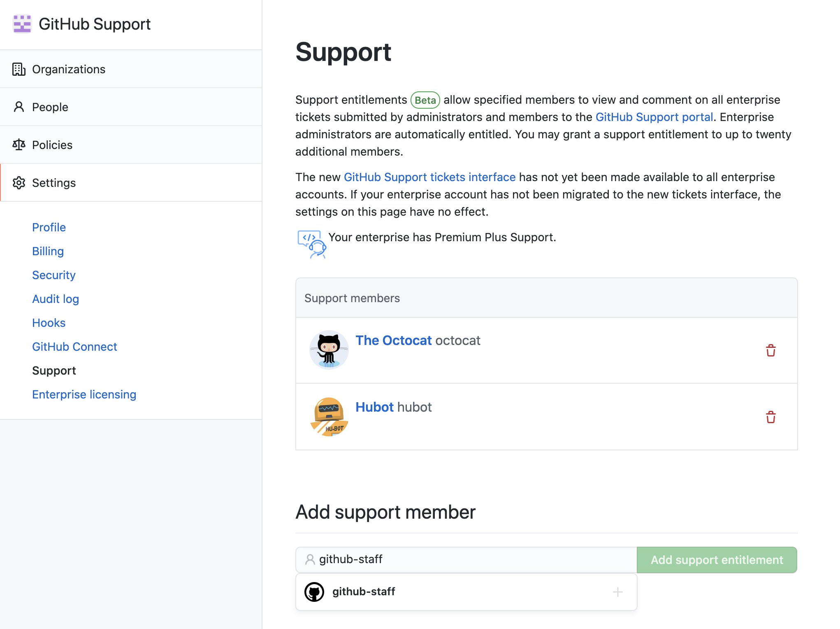Click Add support entitlement button

[x=717, y=560]
